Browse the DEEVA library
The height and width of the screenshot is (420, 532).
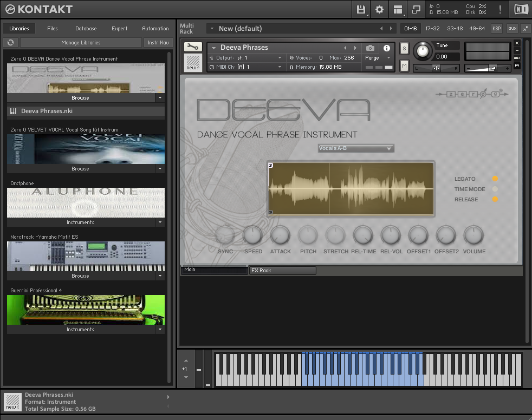pyautogui.click(x=81, y=97)
